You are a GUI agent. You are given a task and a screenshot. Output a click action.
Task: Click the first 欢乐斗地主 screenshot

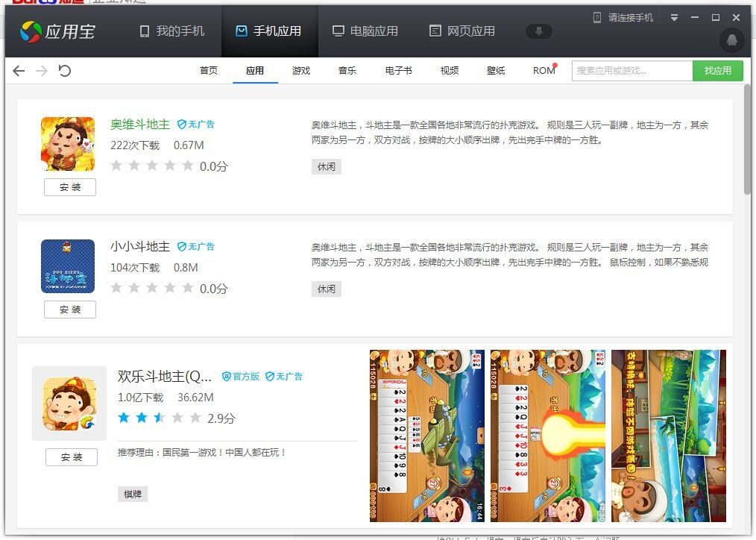[426, 436]
